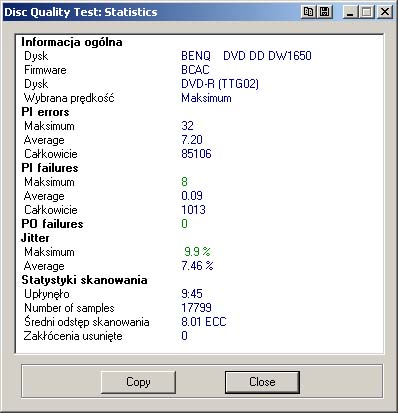The image size is (398, 413).
Task: Click PI errors average value '7.20'
Action: point(192,140)
